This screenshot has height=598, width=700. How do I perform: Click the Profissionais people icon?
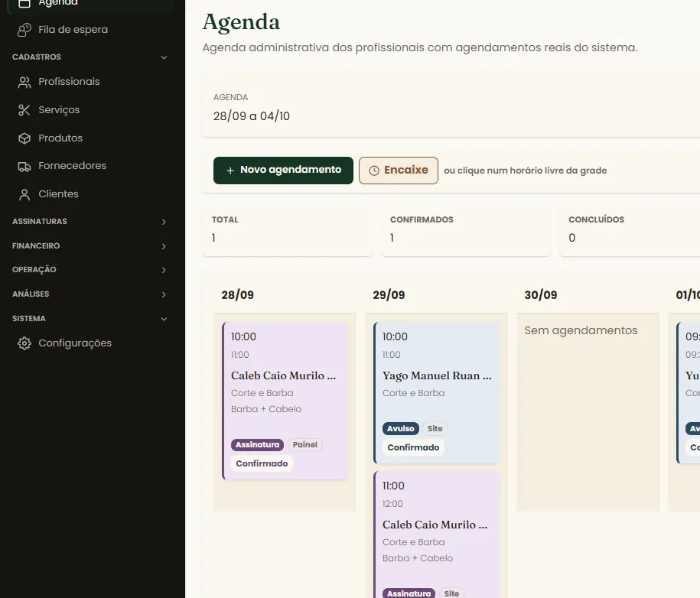(x=24, y=82)
